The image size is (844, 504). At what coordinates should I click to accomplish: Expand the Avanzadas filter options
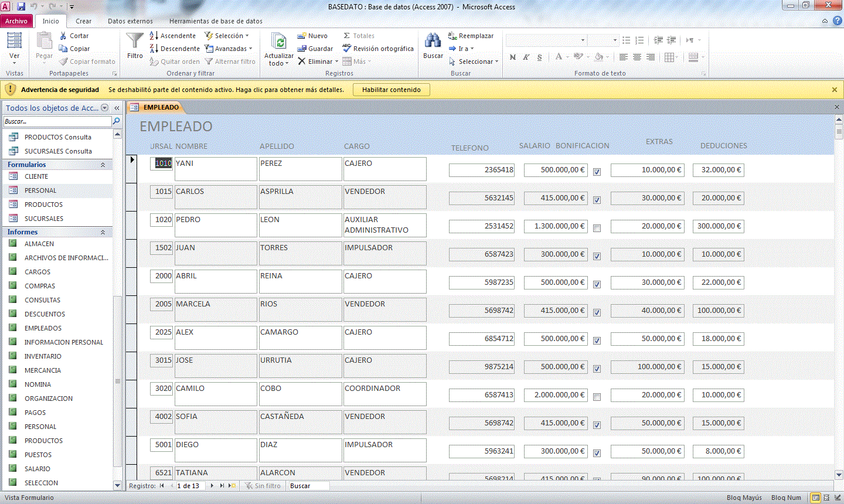[x=229, y=48]
